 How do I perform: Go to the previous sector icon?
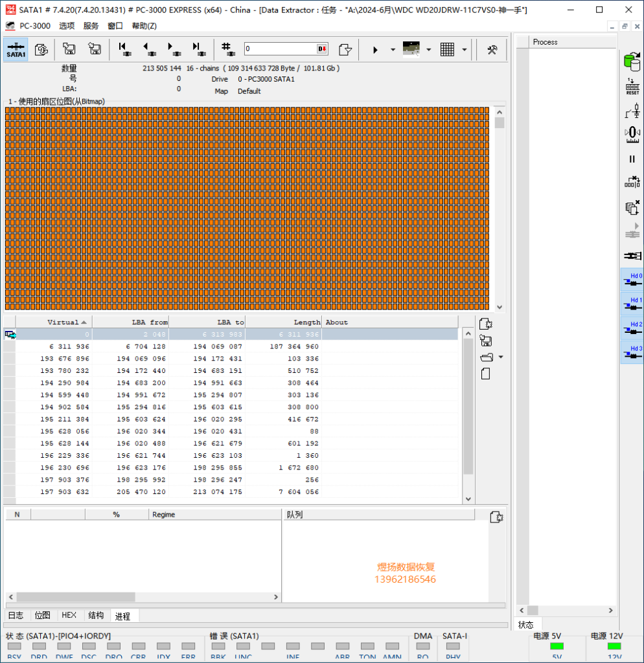[x=150, y=49]
